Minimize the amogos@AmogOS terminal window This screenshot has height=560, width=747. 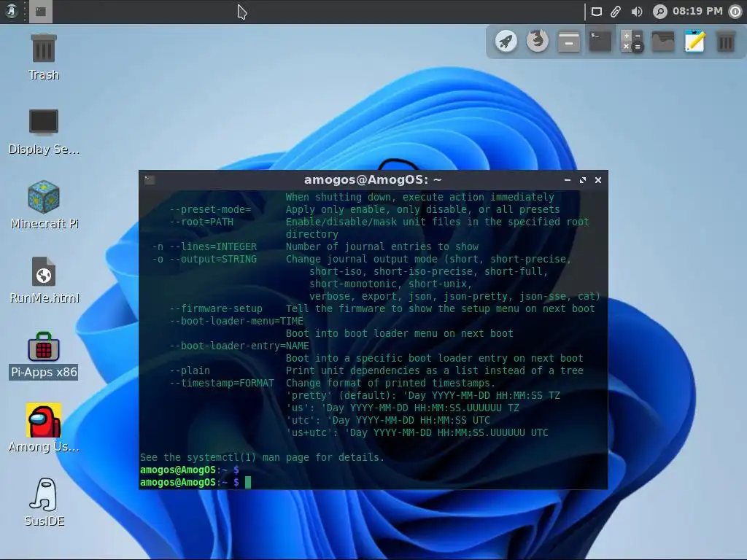click(567, 180)
